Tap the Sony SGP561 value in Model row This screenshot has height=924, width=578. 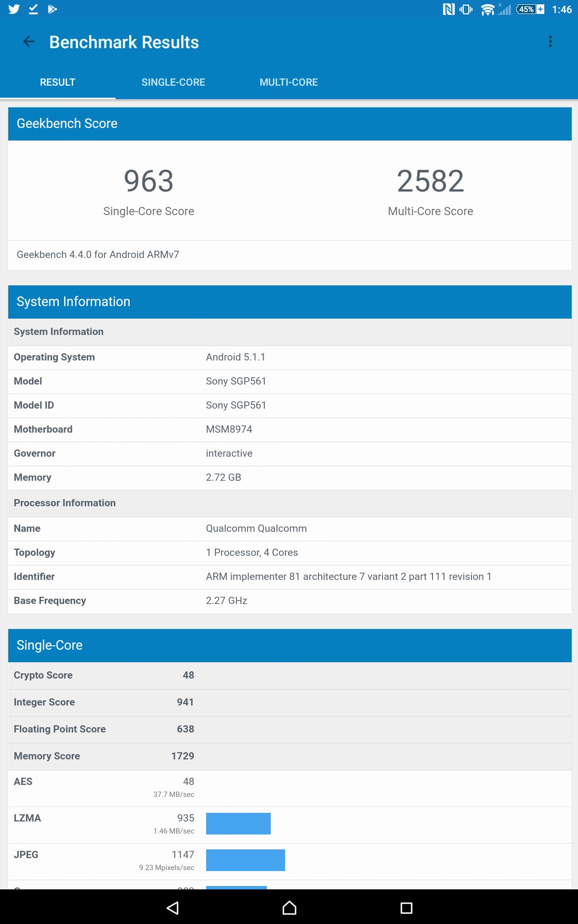click(x=236, y=381)
